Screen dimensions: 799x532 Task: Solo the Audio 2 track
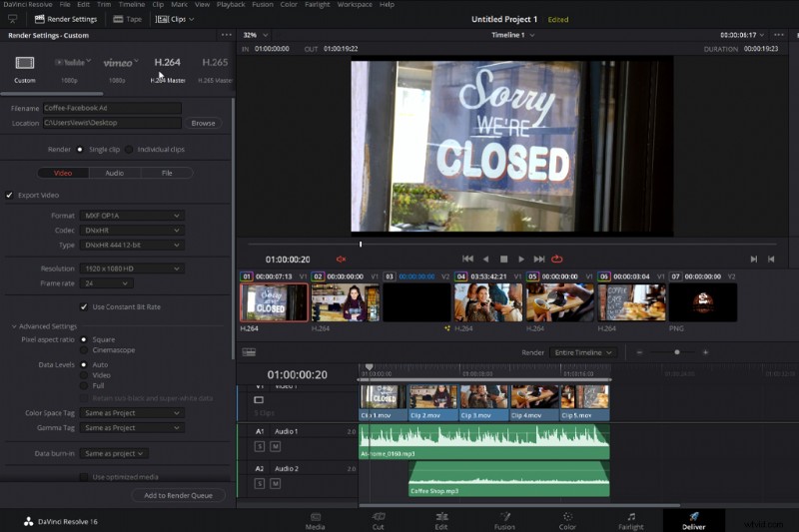pyautogui.click(x=260, y=484)
